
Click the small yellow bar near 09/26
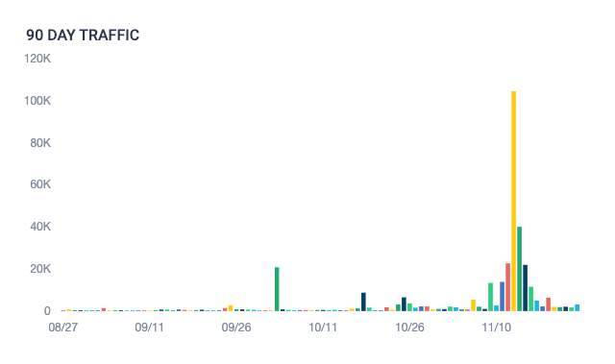click(231, 308)
